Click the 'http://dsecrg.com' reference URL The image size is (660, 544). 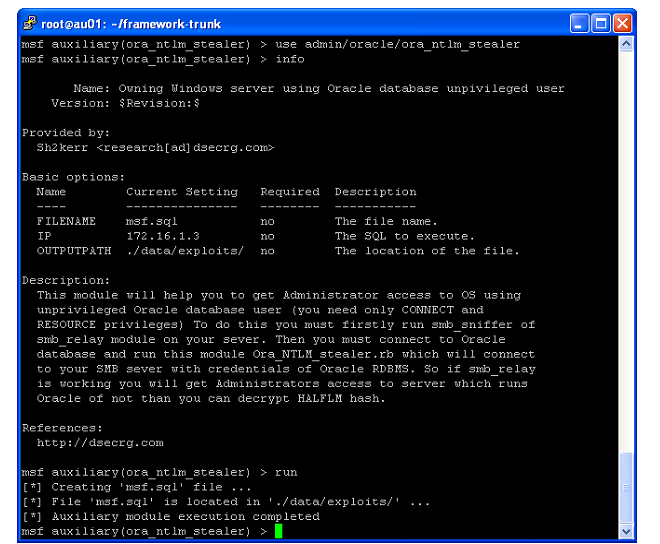click(100, 443)
